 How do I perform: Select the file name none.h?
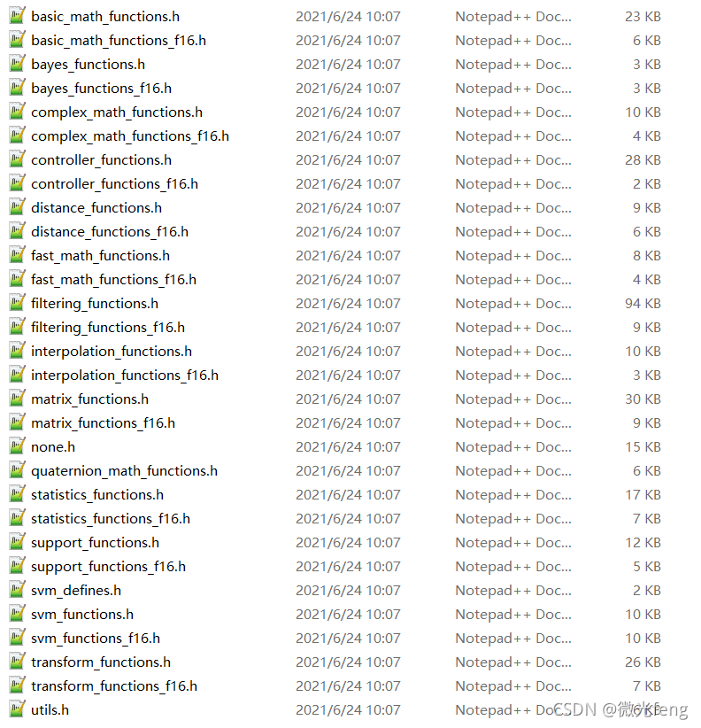53,447
